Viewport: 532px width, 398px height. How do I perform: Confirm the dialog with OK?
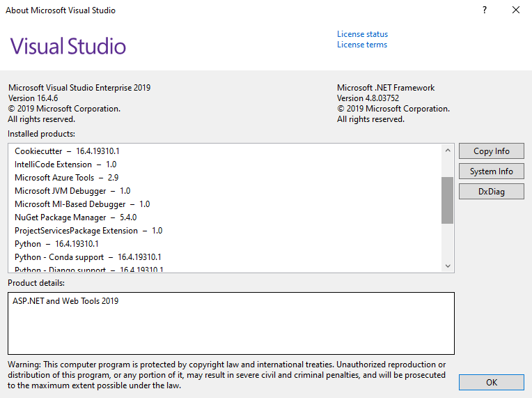[x=492, y=383]
